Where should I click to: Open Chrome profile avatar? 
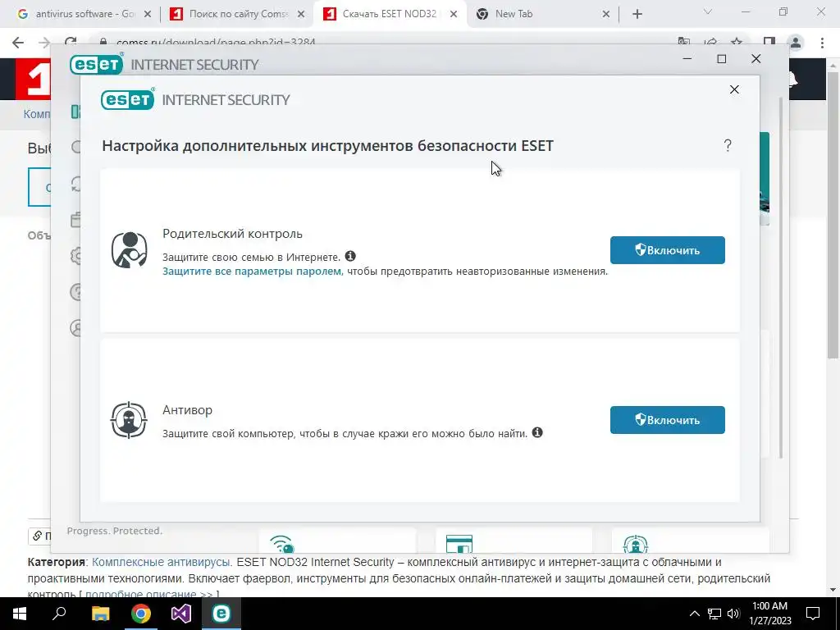(796, 43)
